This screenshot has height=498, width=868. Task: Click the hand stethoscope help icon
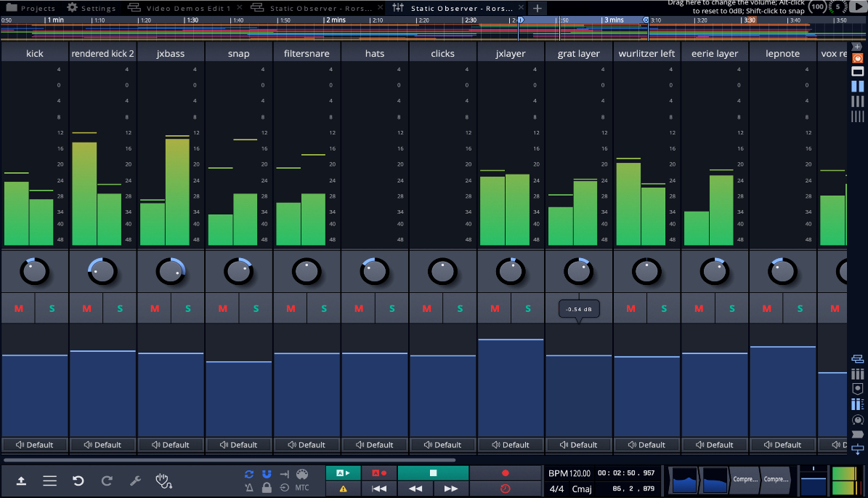pyautogui.click(x=164, y=481)
